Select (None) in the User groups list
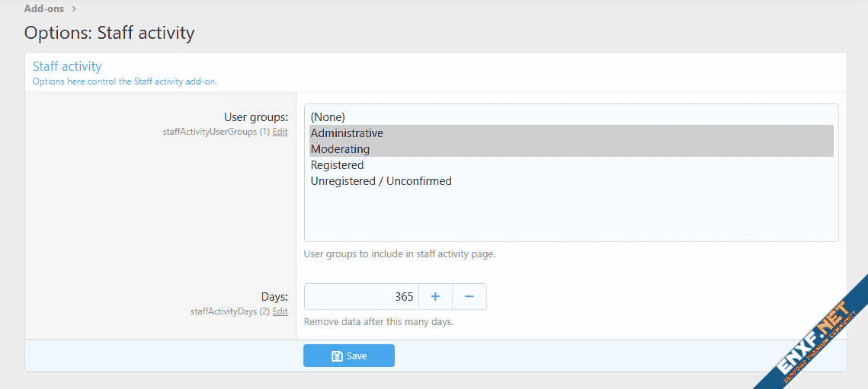 tap(328, 117)
